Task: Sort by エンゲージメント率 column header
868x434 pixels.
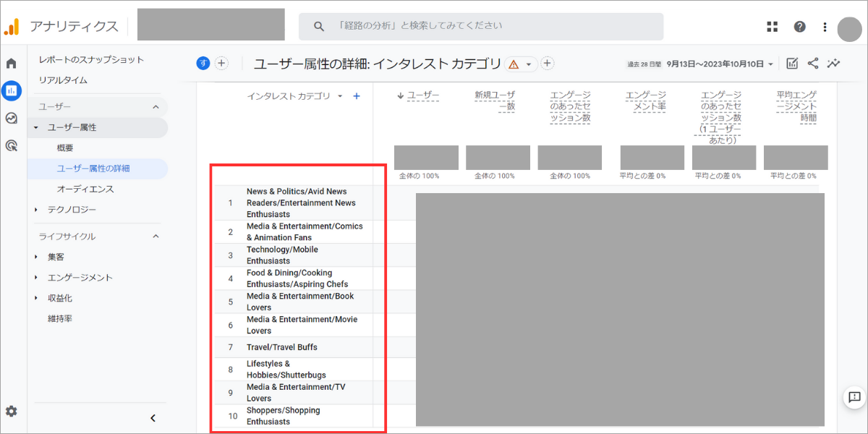Action: coord(645,101)
